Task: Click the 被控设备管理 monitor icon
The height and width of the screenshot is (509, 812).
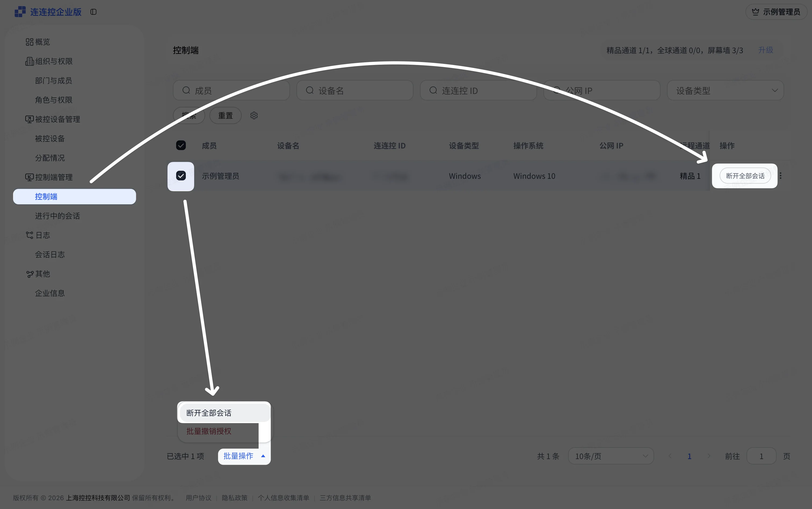Action: coord(30,119)
